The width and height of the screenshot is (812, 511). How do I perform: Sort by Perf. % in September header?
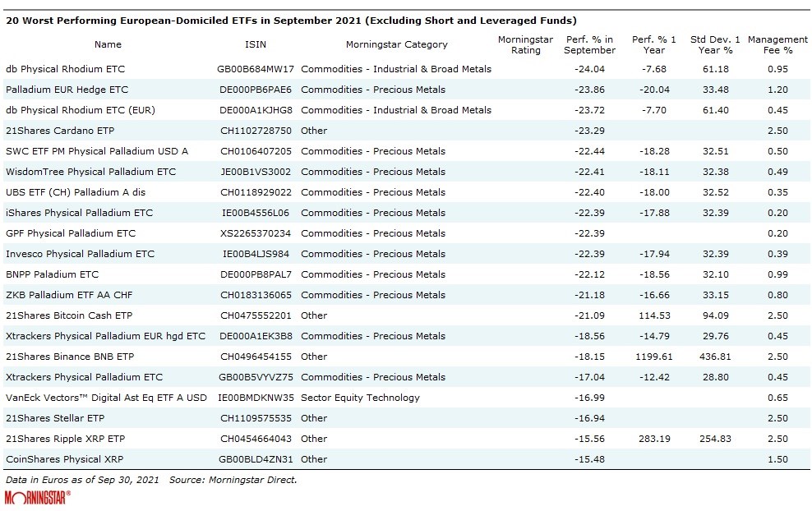click(x=590, y=44)
